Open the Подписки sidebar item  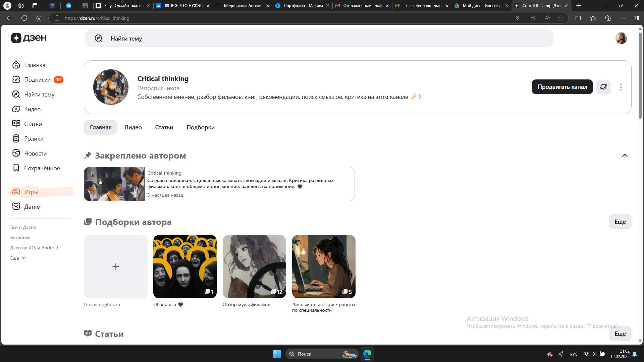[38, 80]
